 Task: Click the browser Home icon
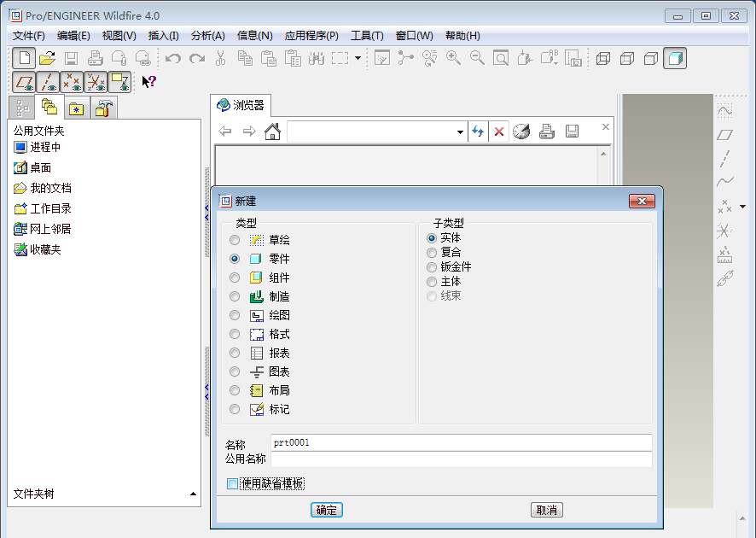[x=272, y=132]
